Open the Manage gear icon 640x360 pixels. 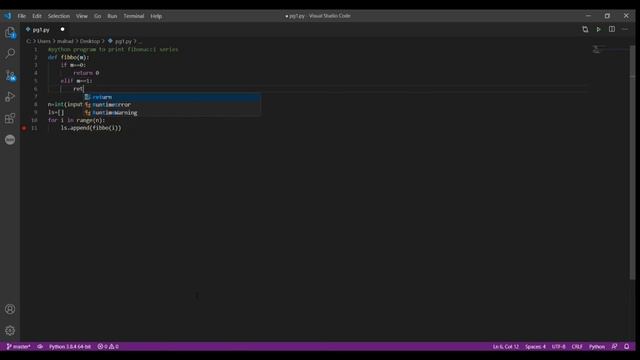click(x=10, y=330)
